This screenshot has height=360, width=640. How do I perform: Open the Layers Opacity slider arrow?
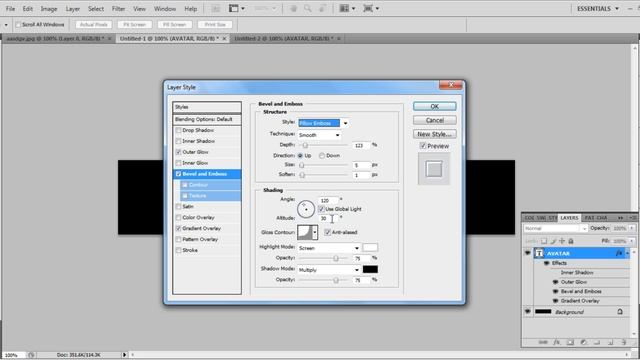click(x=632, y=228)
